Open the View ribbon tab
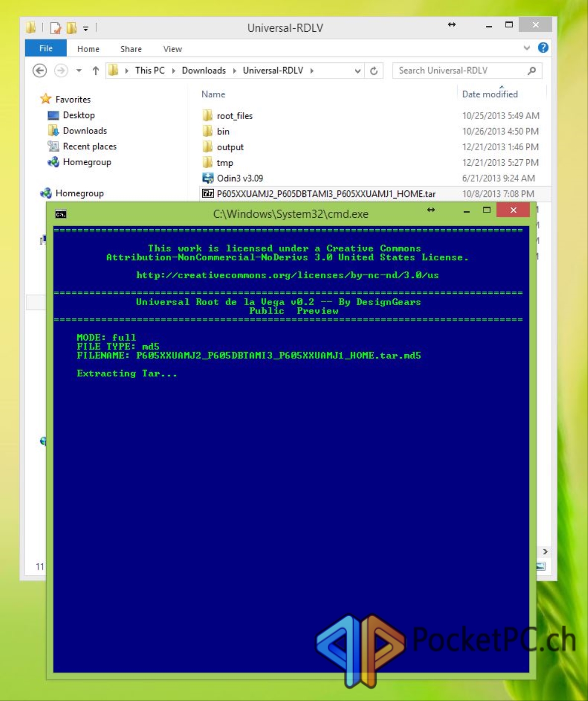The width and height of the screenshot is (588, 701). [173, 49]
